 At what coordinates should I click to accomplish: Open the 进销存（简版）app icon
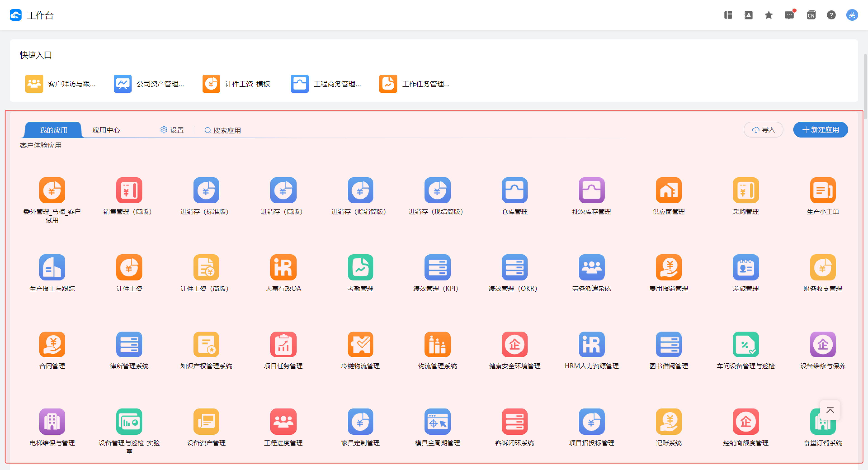pyautogui.click(x=283, y=190)
